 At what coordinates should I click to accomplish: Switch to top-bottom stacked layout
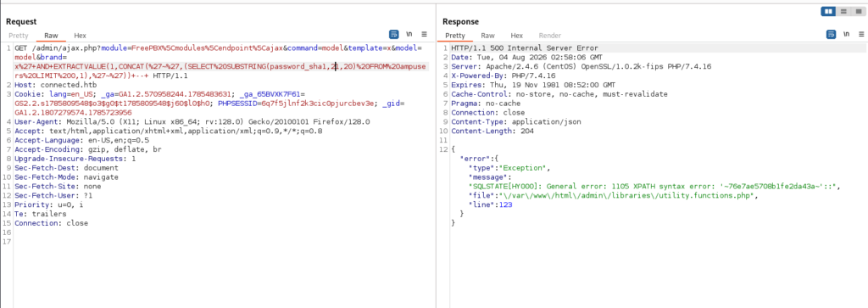(x=843, y=11)
